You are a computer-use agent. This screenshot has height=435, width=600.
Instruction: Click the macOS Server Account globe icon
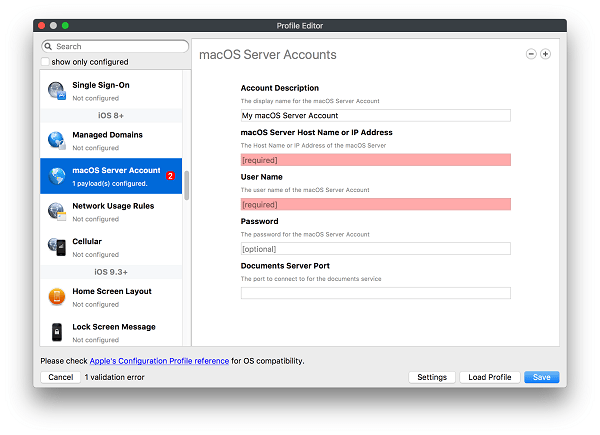coord(57,176)
